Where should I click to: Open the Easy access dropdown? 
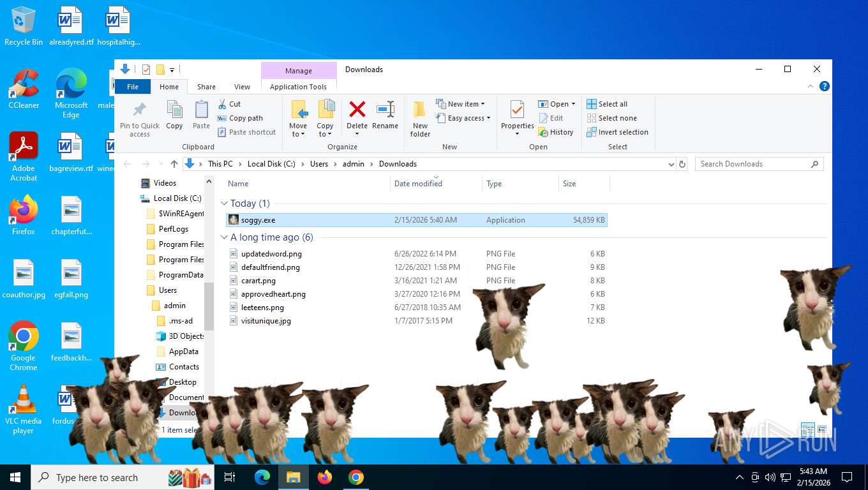click(463, 118)
